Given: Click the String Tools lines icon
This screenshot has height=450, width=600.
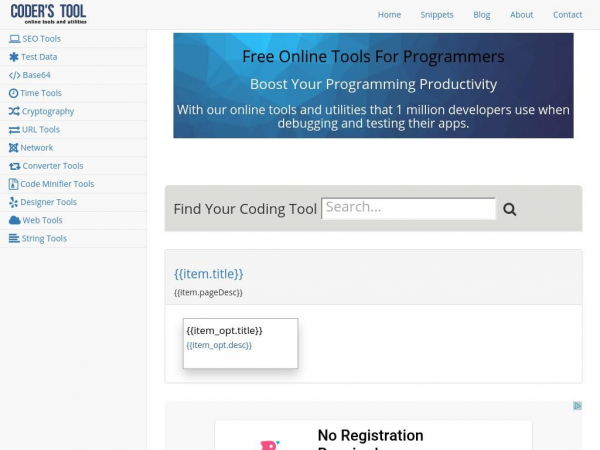Looking at the screenshot, I should click(x=14, y=239).
